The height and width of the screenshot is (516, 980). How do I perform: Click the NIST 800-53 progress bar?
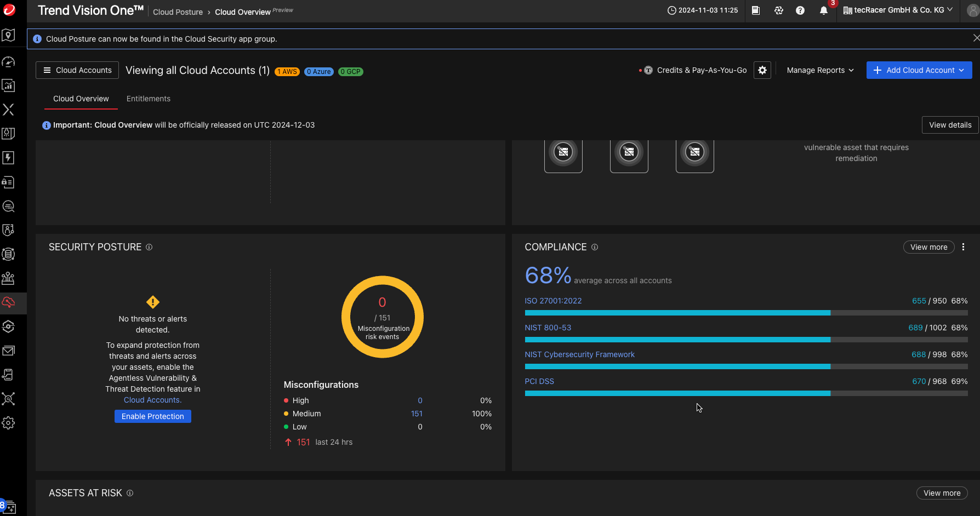[746, 340]
